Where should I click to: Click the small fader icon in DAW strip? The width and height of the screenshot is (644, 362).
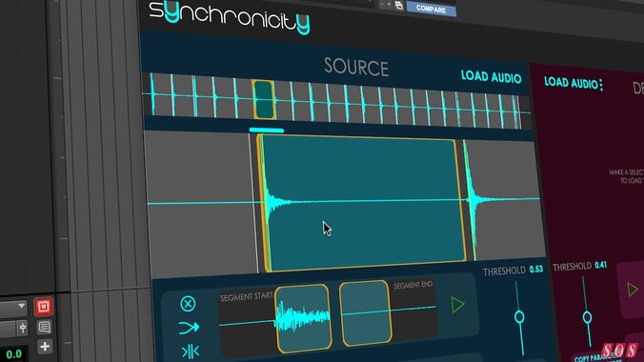(x=23, y=328)
